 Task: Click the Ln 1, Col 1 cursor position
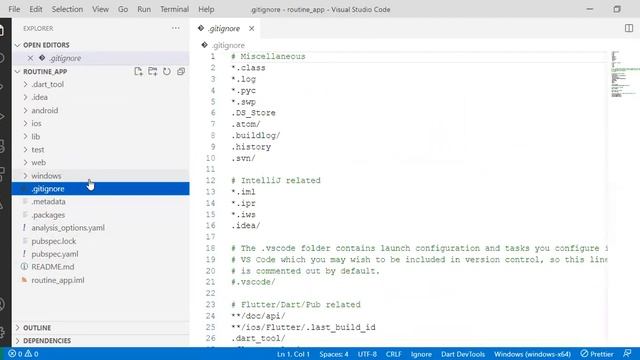(x=293, y=354)
